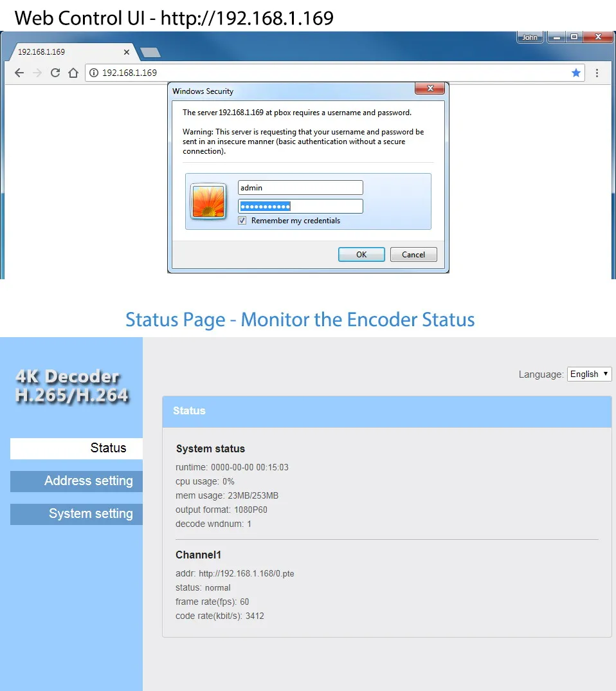Go to browser home icon
616x691 pixels.
73,73
